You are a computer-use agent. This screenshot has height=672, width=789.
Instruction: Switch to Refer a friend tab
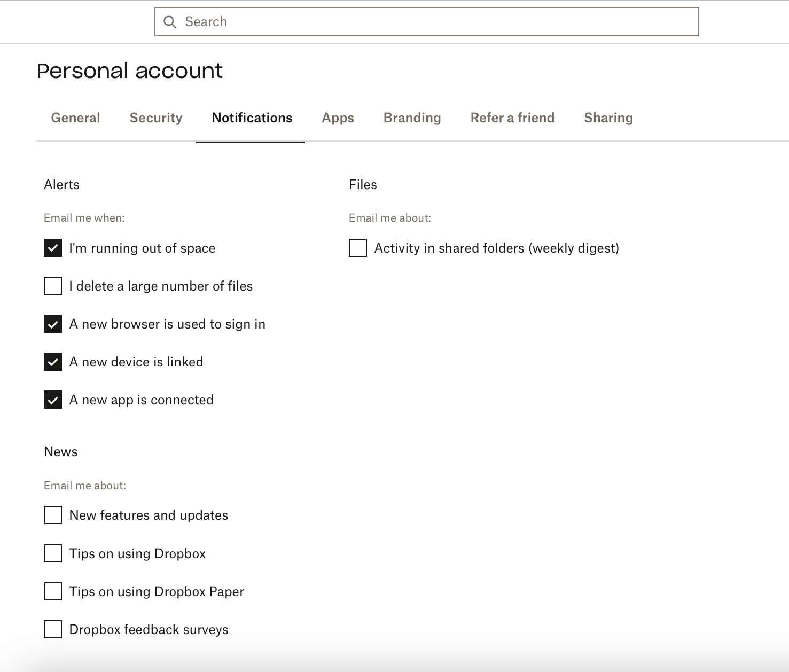coord(512,118)
